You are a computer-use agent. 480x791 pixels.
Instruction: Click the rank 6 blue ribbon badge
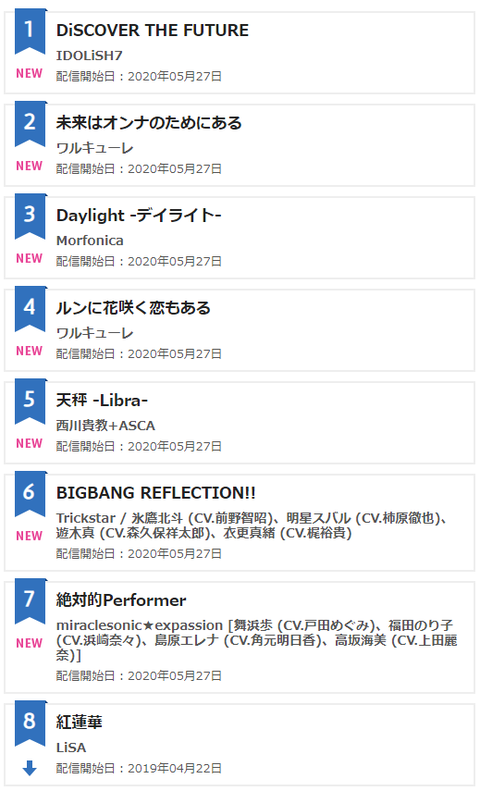tap(30, 494)
